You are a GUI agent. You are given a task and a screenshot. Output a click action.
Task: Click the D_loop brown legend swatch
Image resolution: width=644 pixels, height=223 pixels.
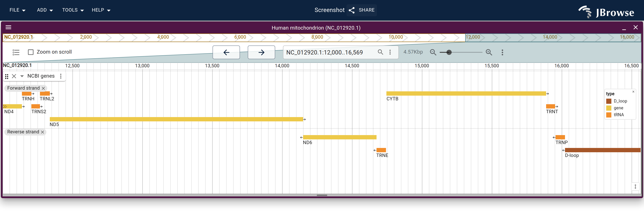point(609,101)
